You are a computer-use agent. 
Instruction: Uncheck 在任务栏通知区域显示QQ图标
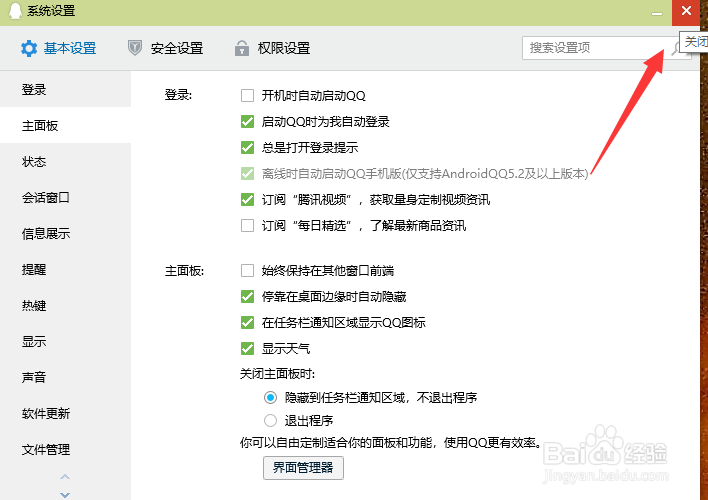(x=247, y=322)
